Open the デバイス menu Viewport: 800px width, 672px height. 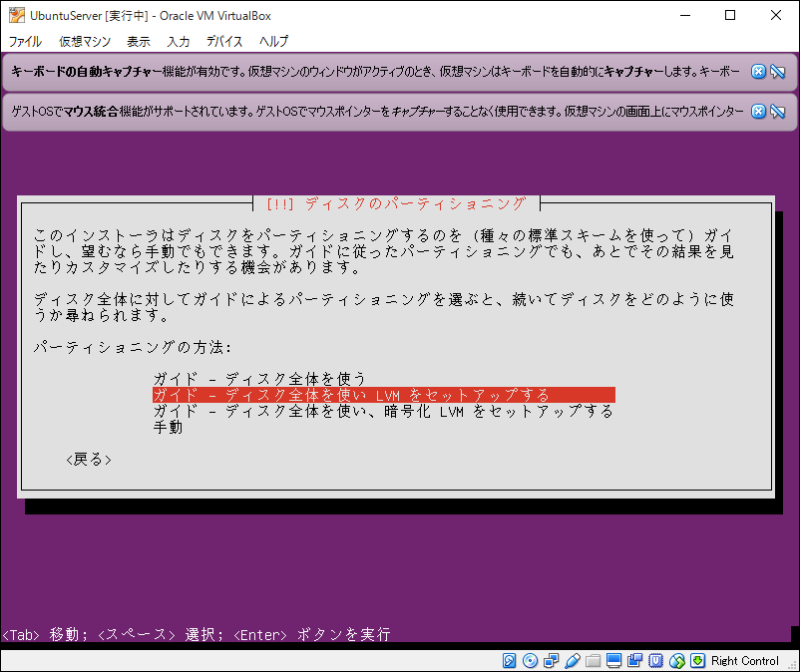click(224, 41)
